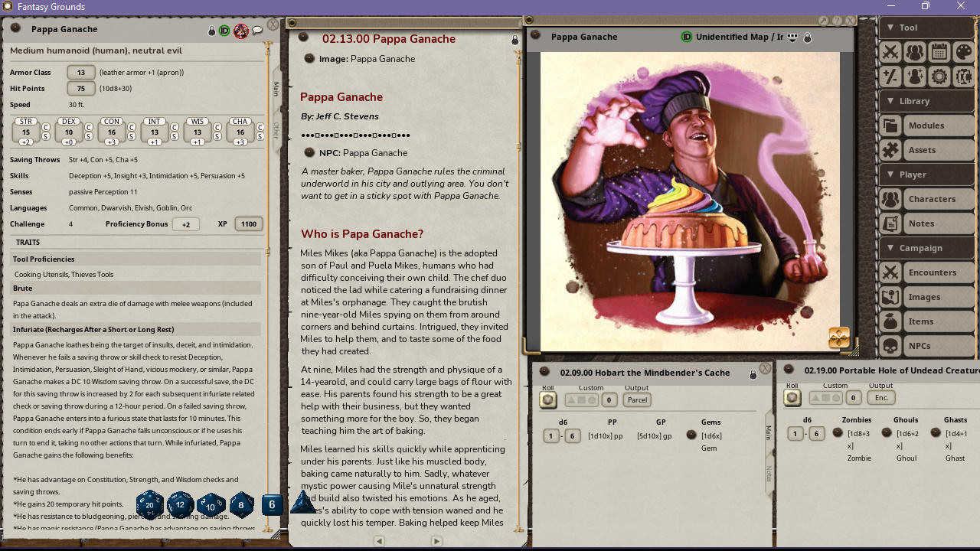This screenshot has width=980, height=551.
Task: Open chat via speech bubble on Pappa Ganache sheet
Action: coord(256,29)
